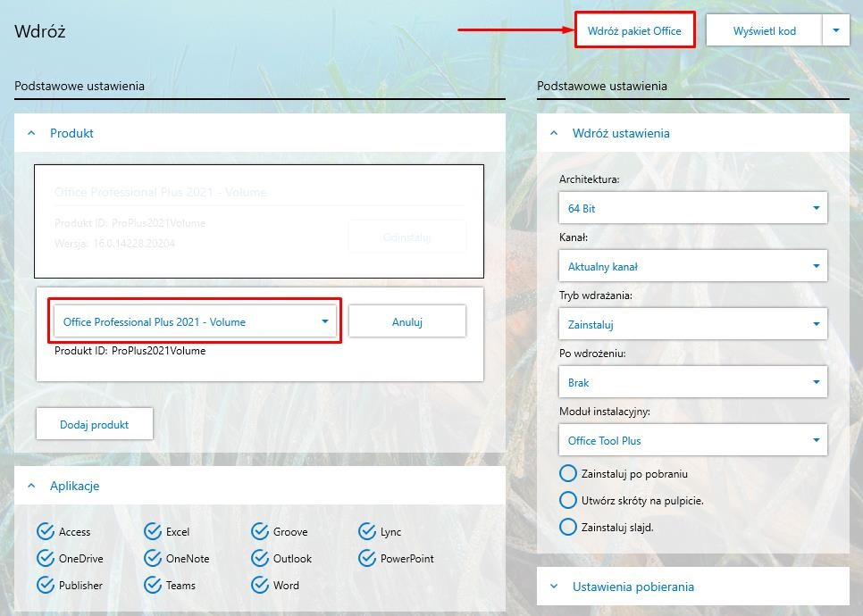Toggle the Outlook checkmark icon

260,558
